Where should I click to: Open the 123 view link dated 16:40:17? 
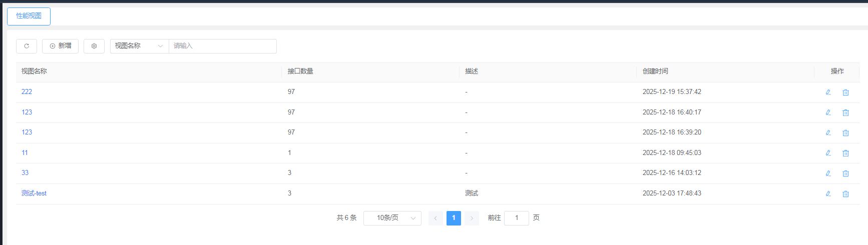click(x=27, y=112)
